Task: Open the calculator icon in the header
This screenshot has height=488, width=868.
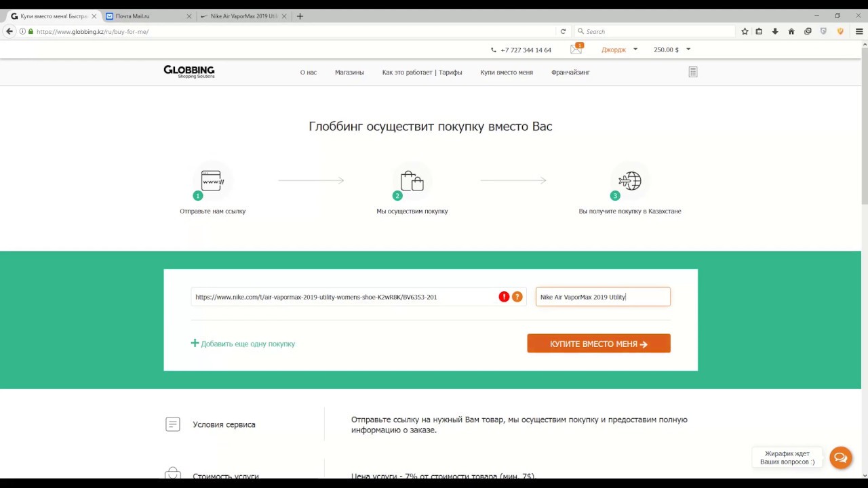Action: point(692,72)
